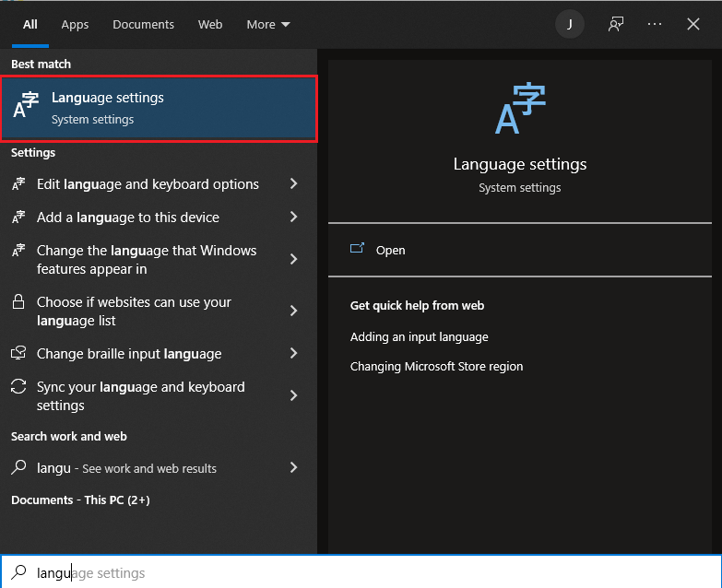Switch to the Apps tab
The image size is (722, 588).
pos(75,24)
